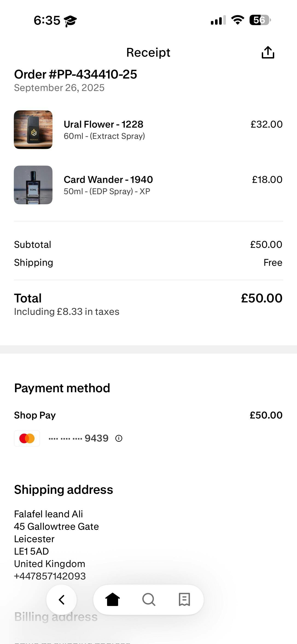Viewport: 297px width, 644px height.
Task: Go to the Home tab
Action: pyautogui.click(x=113, y=600)
